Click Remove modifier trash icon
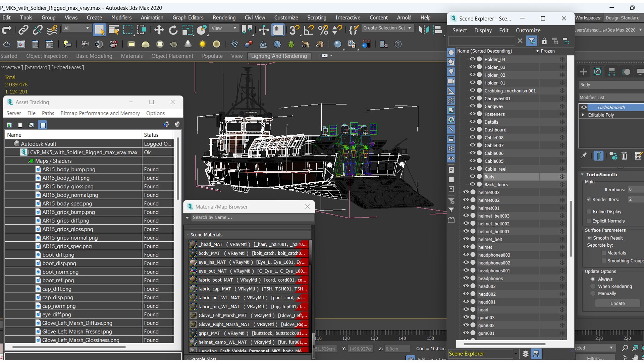Viewport: 644px width, 362px height. click(624, 156)
